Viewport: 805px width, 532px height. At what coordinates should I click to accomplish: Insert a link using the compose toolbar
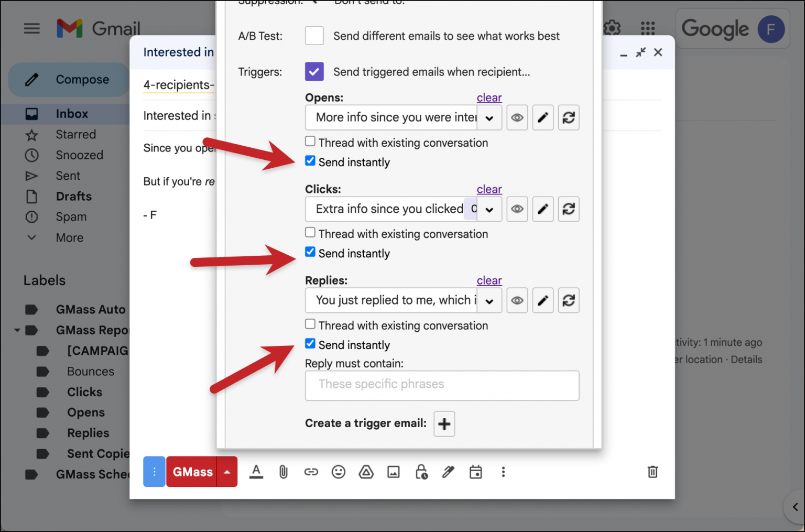point(311,472)
